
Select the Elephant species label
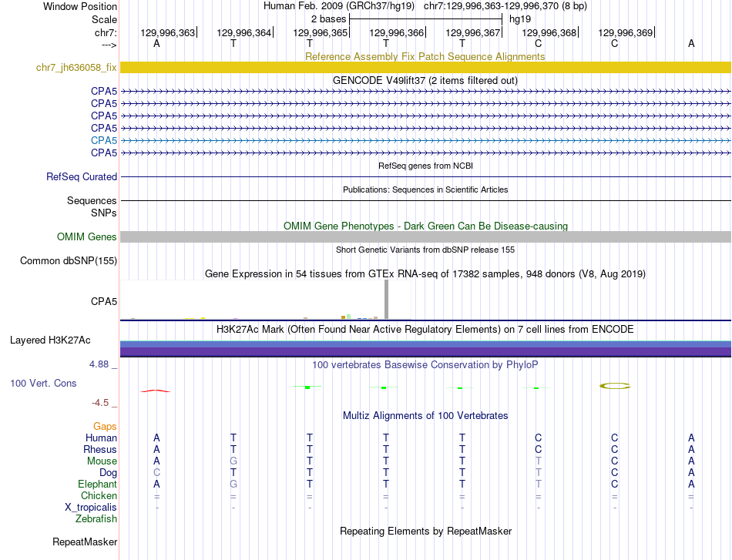[98, 485]
